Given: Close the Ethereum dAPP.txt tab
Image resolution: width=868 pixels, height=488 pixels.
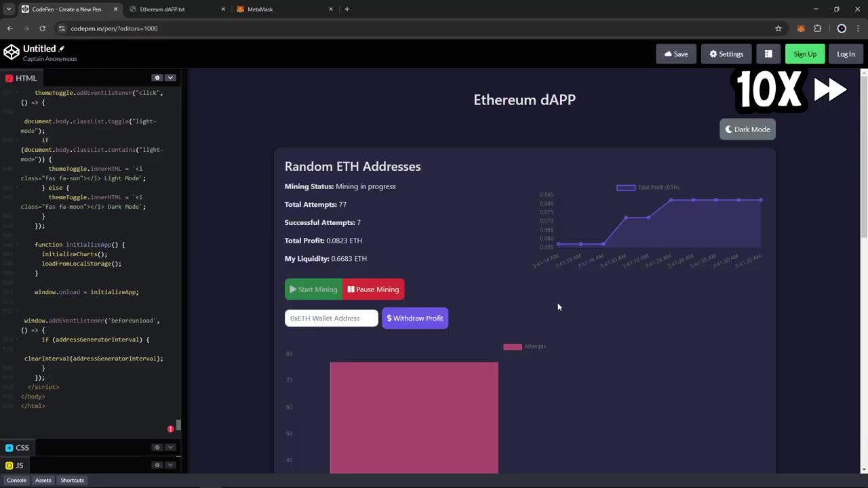Looking at the screenshot, I should tap(223, 9).
